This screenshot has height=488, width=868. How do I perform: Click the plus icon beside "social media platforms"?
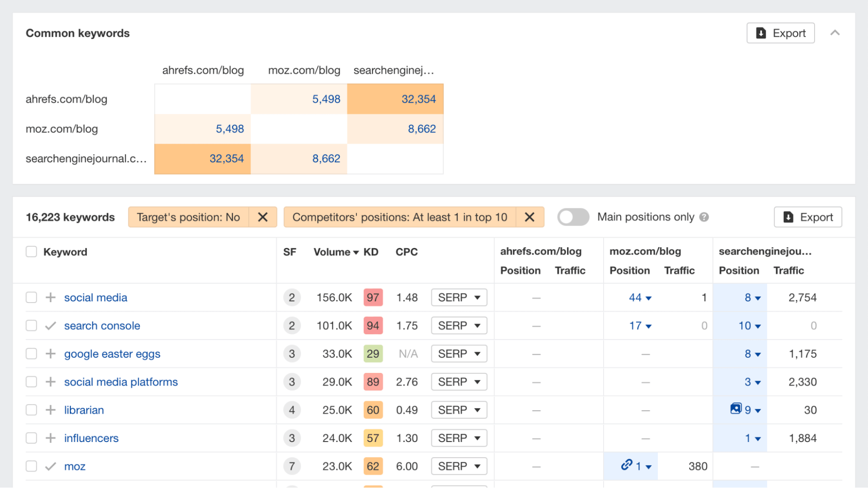pos(51,382)
